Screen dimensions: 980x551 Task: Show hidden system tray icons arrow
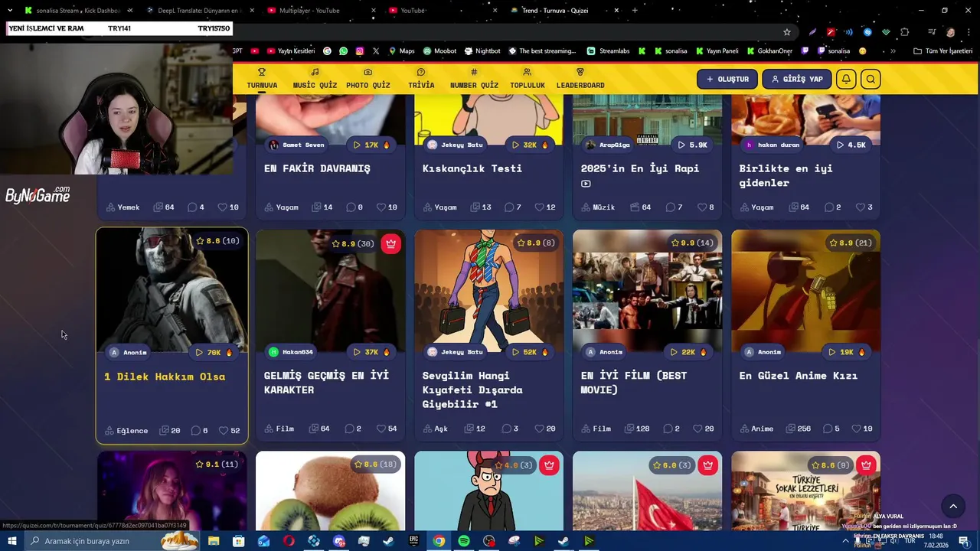[846, 541]
